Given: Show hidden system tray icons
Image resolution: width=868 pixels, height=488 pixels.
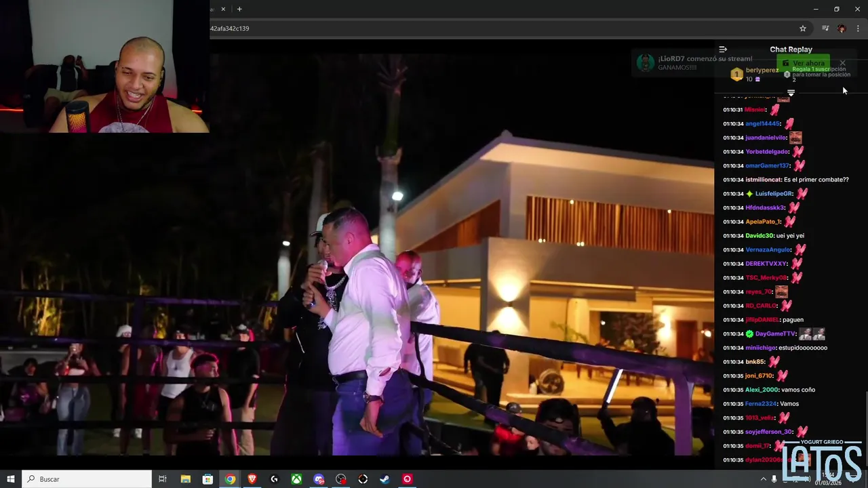Looking at the screenshot, I should 763,479.
